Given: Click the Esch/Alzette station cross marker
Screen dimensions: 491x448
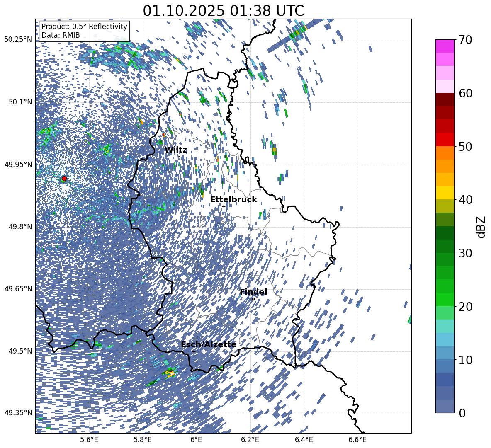Looking at the screenshot, I should pyautogui.click(x=194, y=351).
